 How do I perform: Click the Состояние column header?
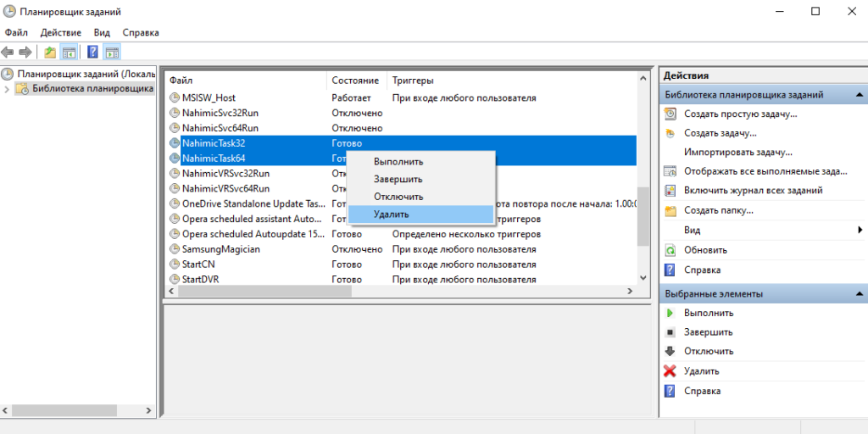[x=355, y=81]
